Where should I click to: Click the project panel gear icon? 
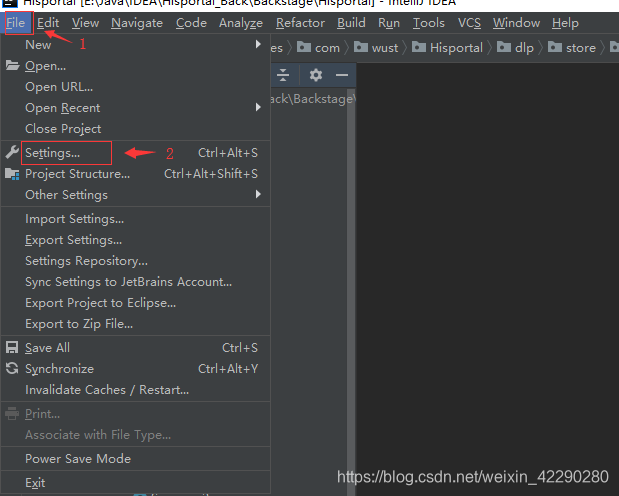click(315, 75)
